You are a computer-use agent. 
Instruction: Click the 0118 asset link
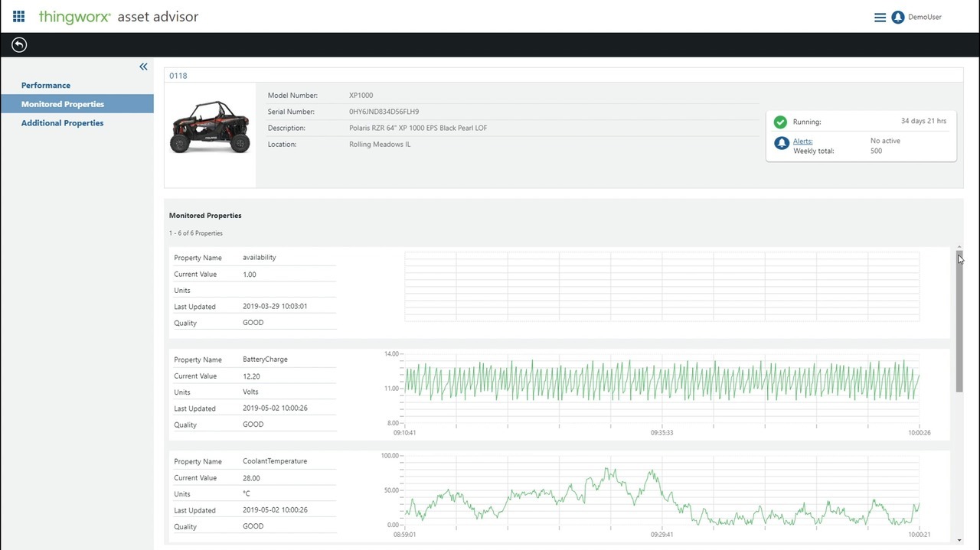click(x=178, y=76)
